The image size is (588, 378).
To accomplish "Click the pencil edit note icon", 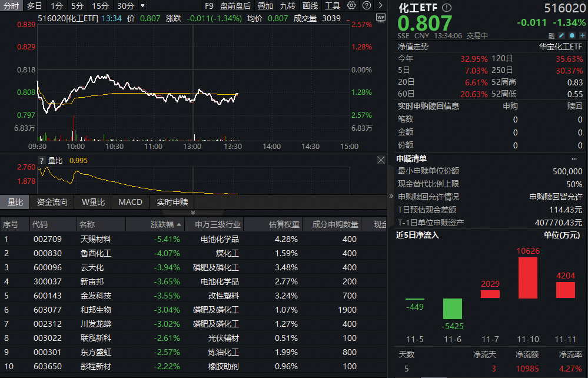I will click(561, 35).
